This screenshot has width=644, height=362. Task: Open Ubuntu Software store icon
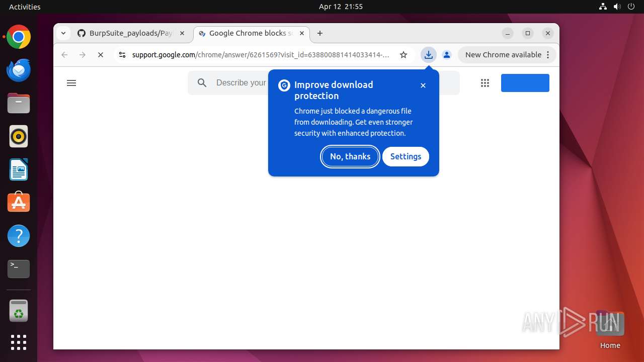tap(19, 203)
